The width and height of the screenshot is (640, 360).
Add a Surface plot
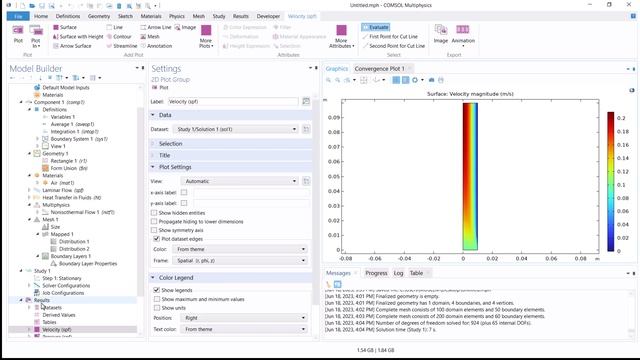click(64, 27)
